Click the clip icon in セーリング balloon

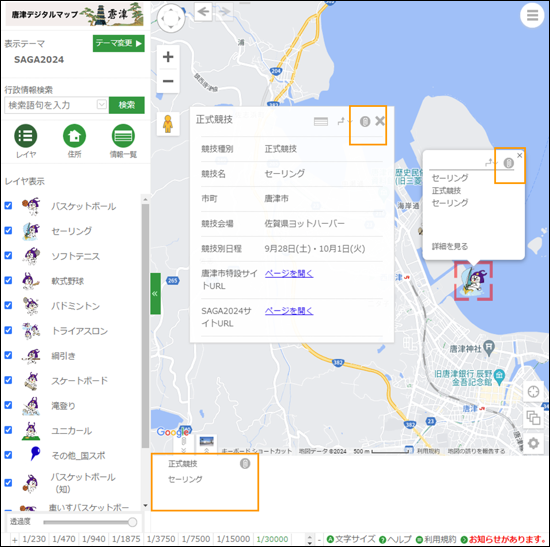tap(509, 163)
